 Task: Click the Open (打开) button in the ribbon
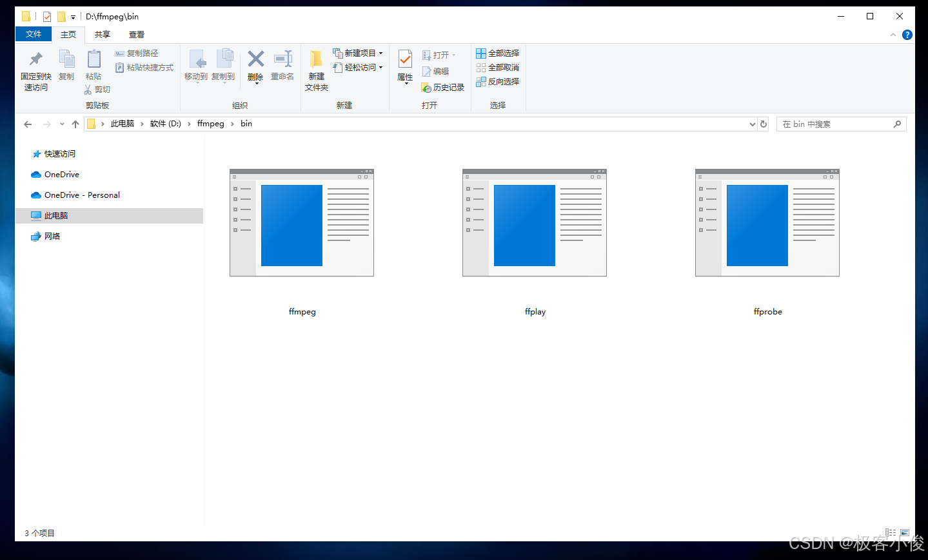(x=439, y=55)
